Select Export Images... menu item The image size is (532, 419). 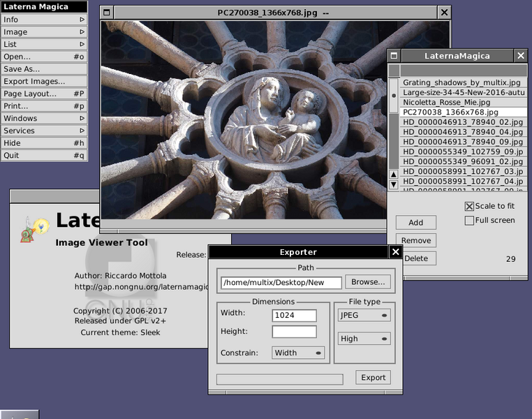pyautogui.click(x=44, y=81)
